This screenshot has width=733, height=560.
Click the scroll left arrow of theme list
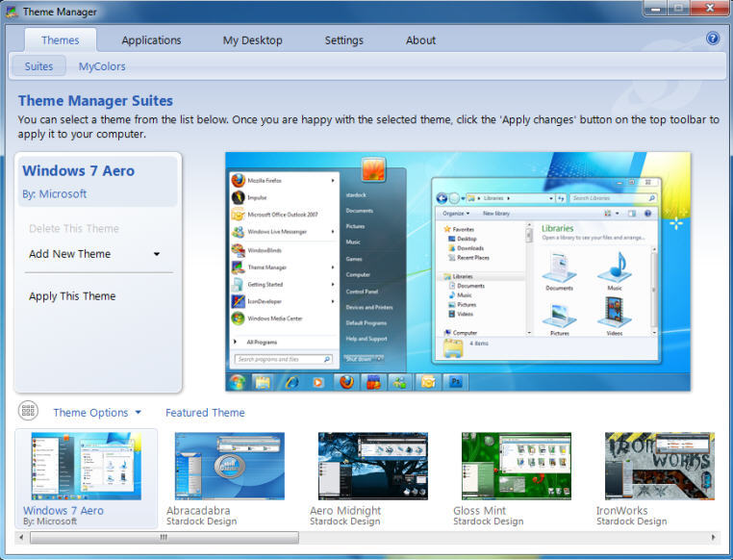tap(21, 537)
